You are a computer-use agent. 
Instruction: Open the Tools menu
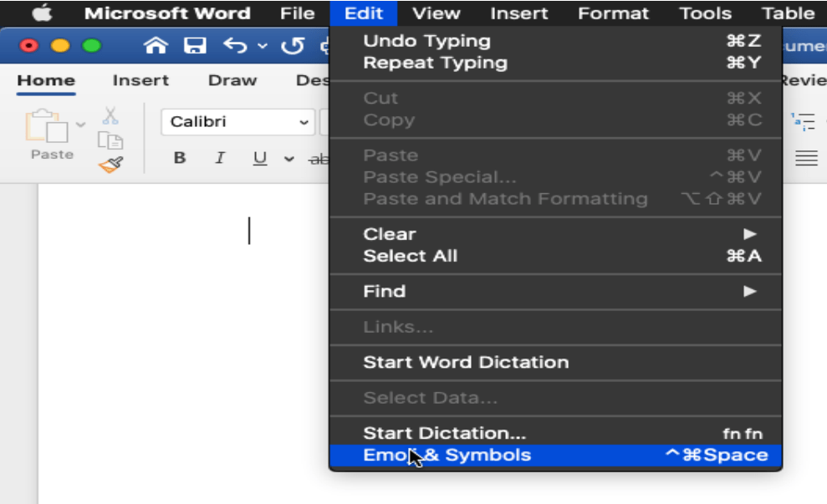point(705,13)
